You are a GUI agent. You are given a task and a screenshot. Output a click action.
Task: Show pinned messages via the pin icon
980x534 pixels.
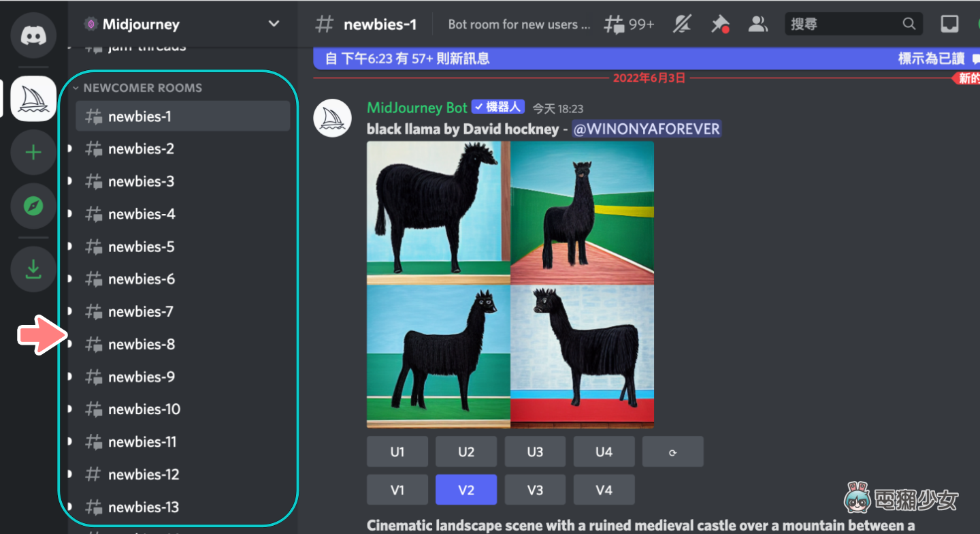[720, 25]
